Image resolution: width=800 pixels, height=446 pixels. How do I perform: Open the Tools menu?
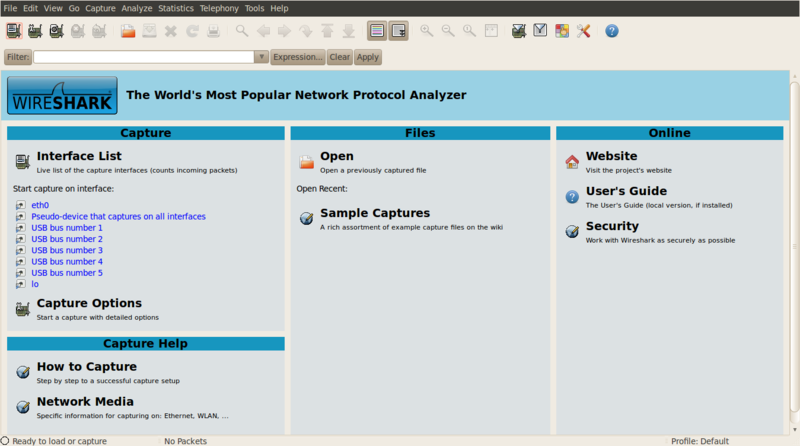(254, 8)
